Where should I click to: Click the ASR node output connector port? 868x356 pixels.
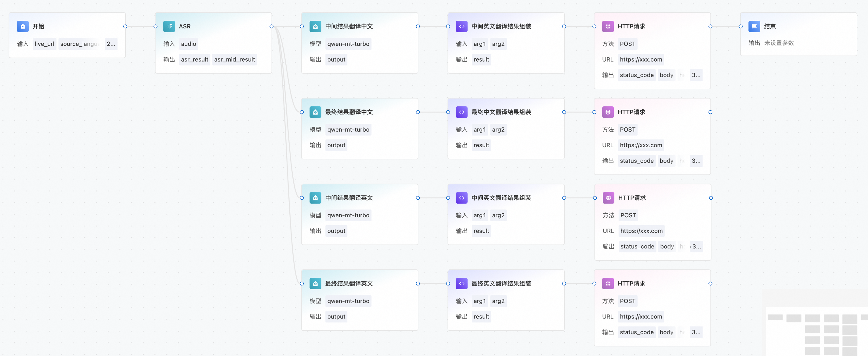[x=271, y=26]
